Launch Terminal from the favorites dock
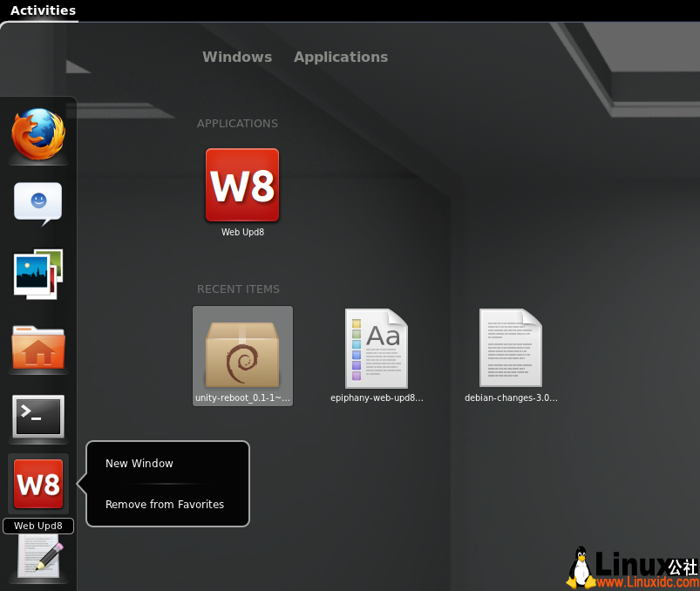 coord(38,416)
